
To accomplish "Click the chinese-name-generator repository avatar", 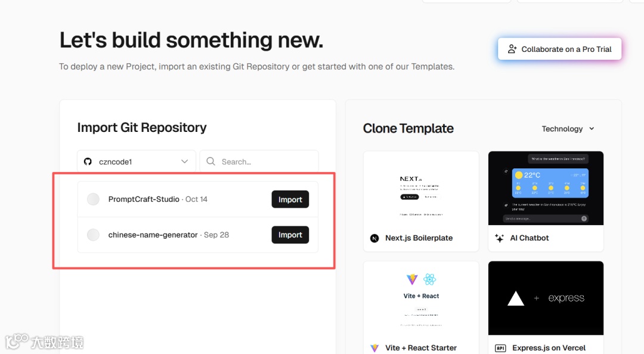I will point(93,235).
